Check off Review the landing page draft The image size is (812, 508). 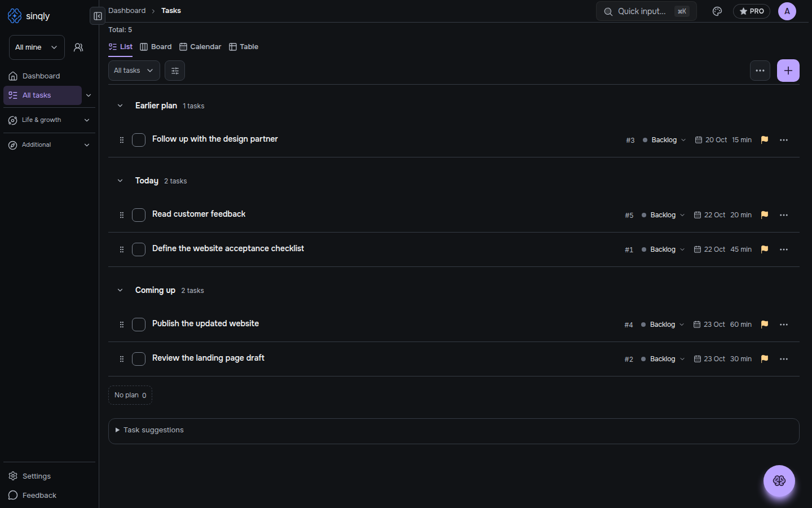(x=139, y=359)
